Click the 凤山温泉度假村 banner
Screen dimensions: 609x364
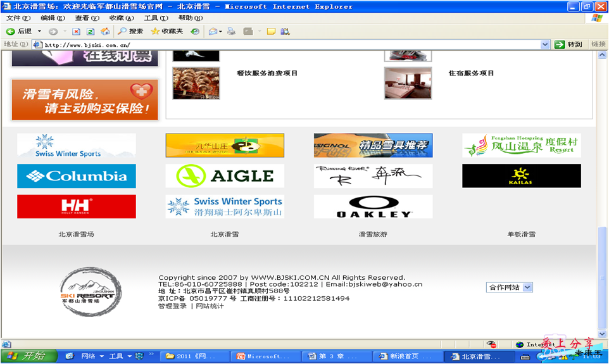click(x=522, y=146)
